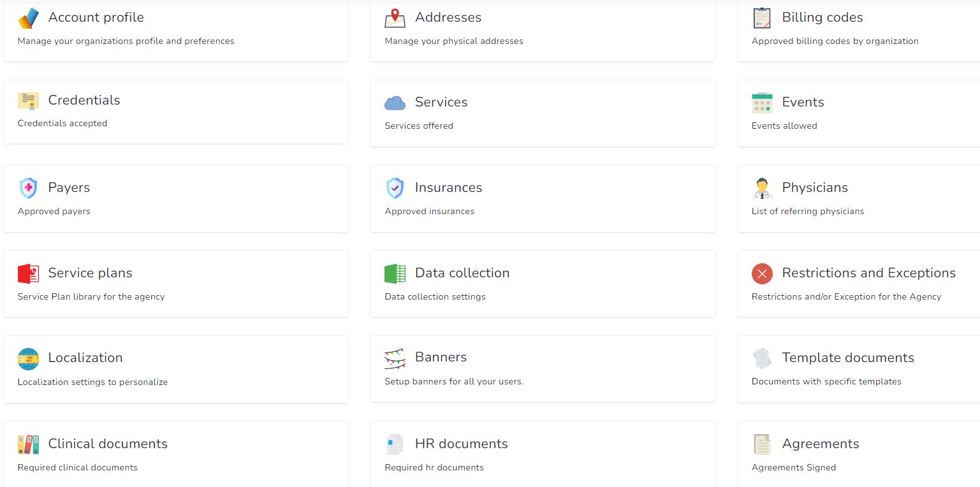Click the Restrictions and Exceptions red cross icon
This screenshot has width=980, height=487.
(x=761, y=273)
